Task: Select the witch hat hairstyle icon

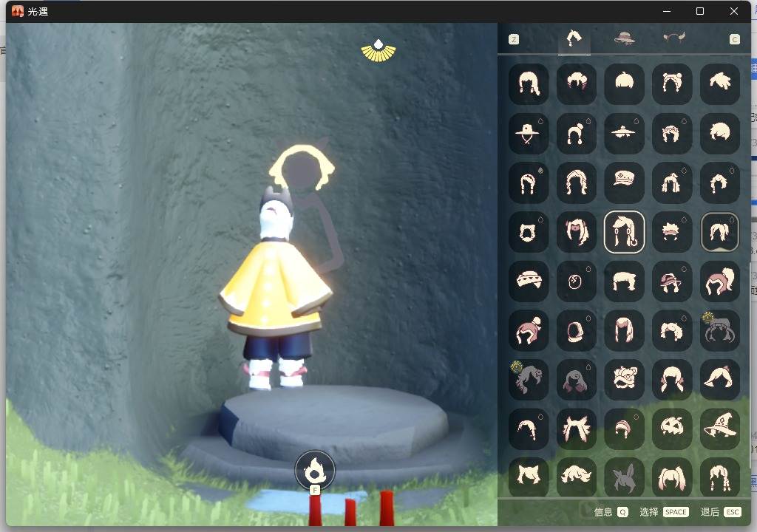Action: pos(720,427)
